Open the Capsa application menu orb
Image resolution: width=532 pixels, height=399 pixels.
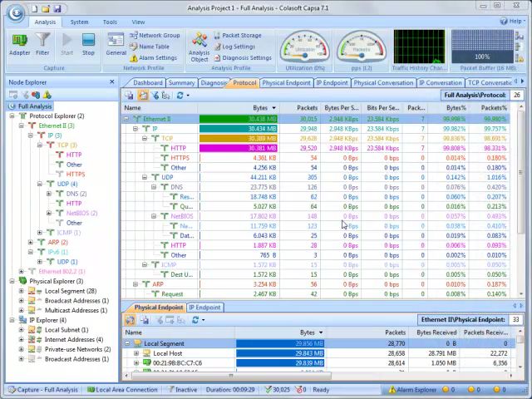pyautogui.click(x=16, y=13)
